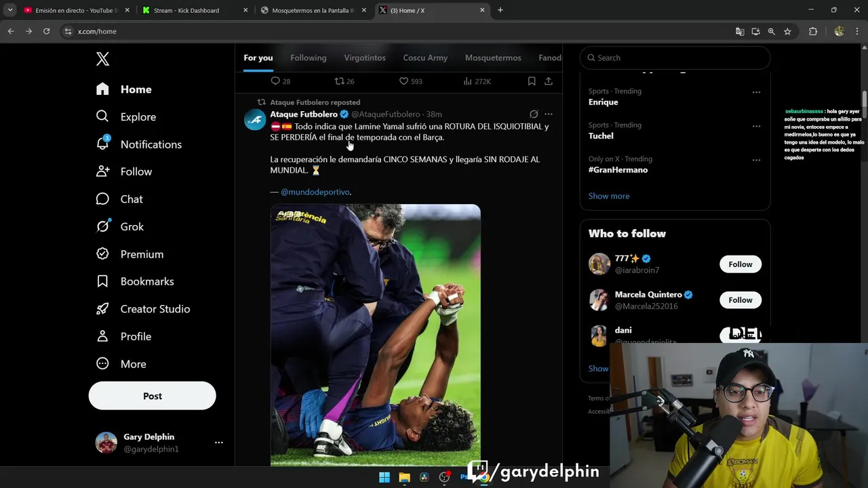Viewport: 868px width, 488px height.
Task: Switch to Following tab
Action: (x=309, y=58)
